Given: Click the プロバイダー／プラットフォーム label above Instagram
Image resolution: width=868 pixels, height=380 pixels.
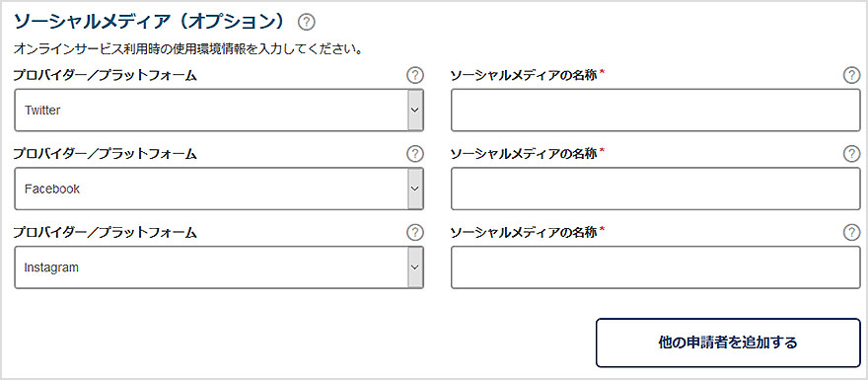Looking at the screenshot, I should pyautogui.click(x=106, y=233).
